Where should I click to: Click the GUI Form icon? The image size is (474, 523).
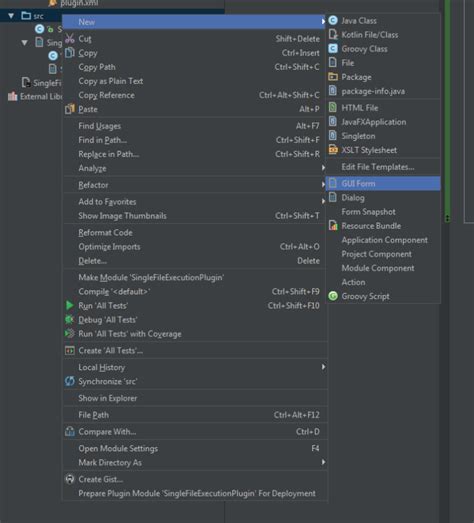[x=333, y=183]
